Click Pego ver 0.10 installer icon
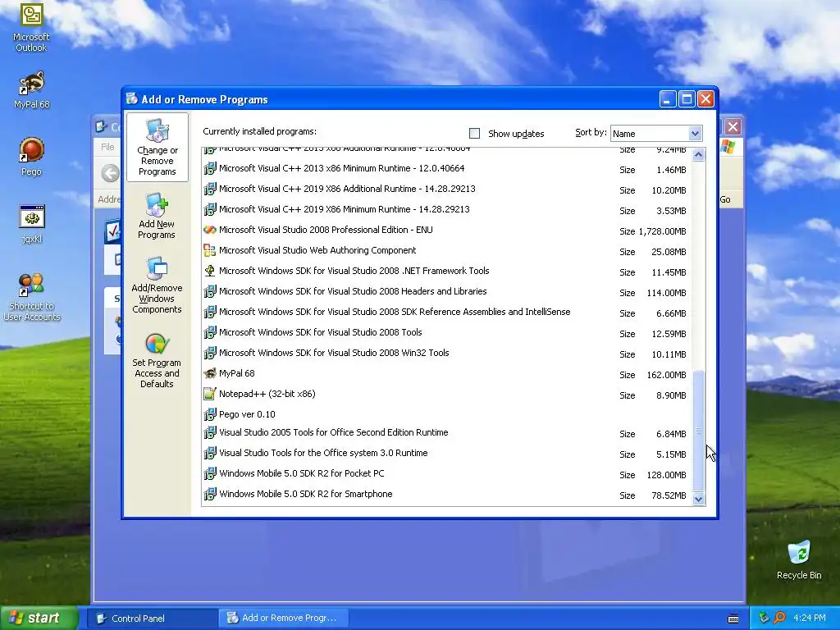 coord(209,414)
